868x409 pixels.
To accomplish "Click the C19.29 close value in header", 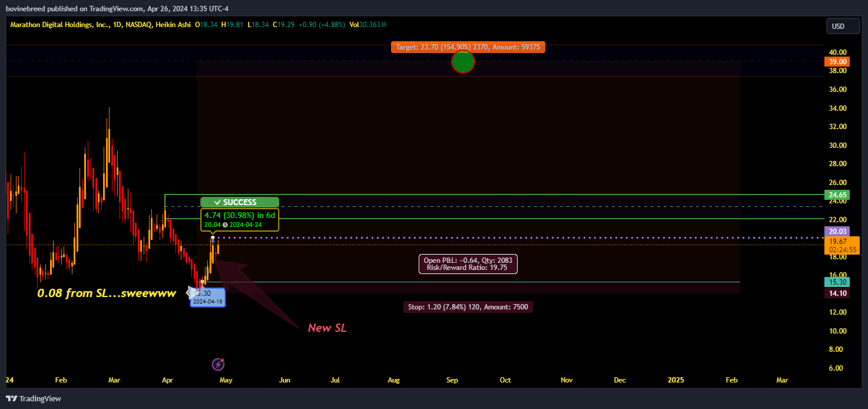I will (x=283, y=25).
